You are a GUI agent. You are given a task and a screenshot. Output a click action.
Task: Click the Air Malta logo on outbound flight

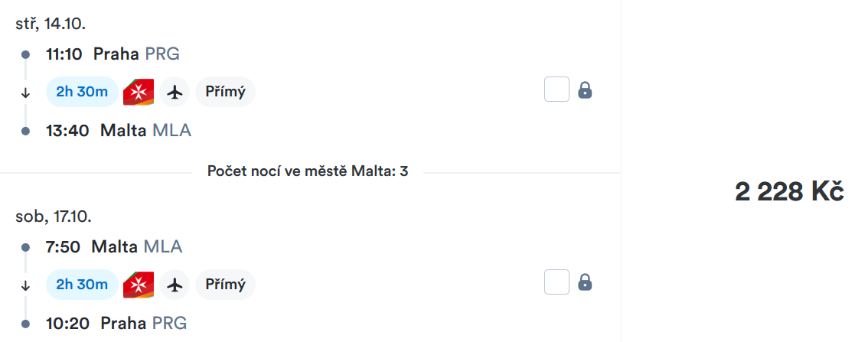click(x=139, y=92)
